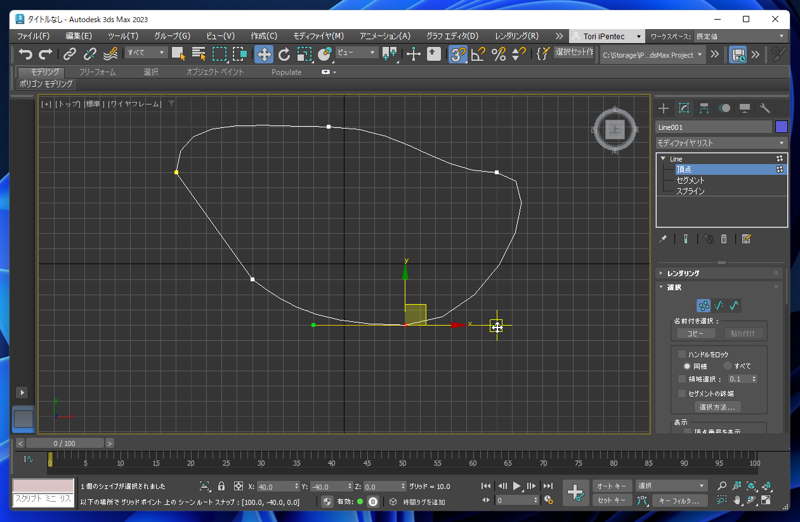The image size is (800, 522).
Task: Select the Link tool icon
Action: (x=69, y=54)
